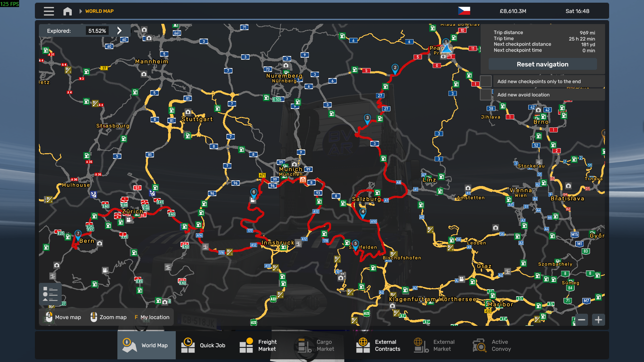This screenshot has width=644, height=362.
Task: Click the breadcrumb arrow before World Map
Action: (x=80, y=11)
